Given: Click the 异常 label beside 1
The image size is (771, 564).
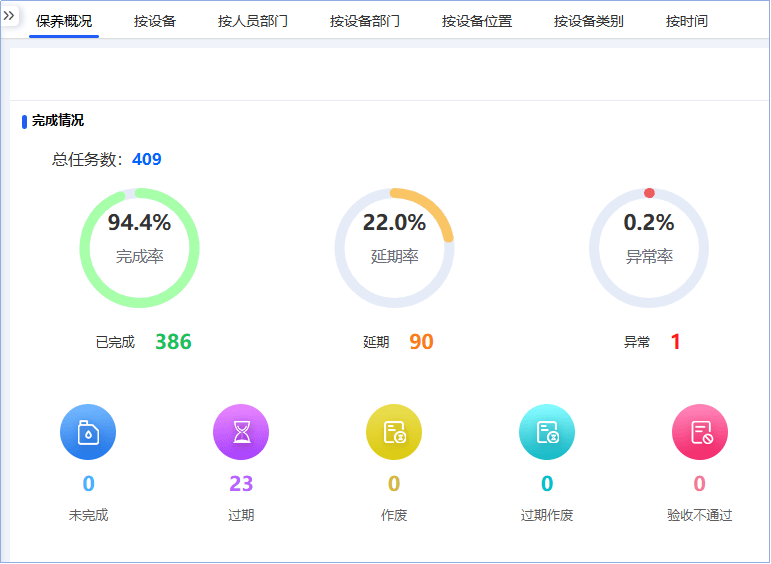Looking at the screenshot, I should (x=637, y=342).
